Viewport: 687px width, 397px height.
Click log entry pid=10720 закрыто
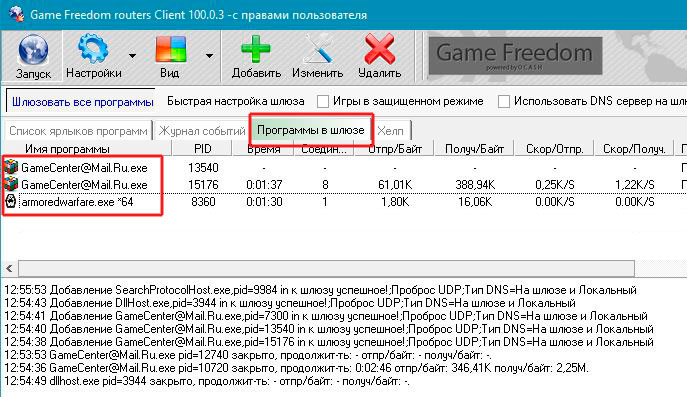[297, 368]
